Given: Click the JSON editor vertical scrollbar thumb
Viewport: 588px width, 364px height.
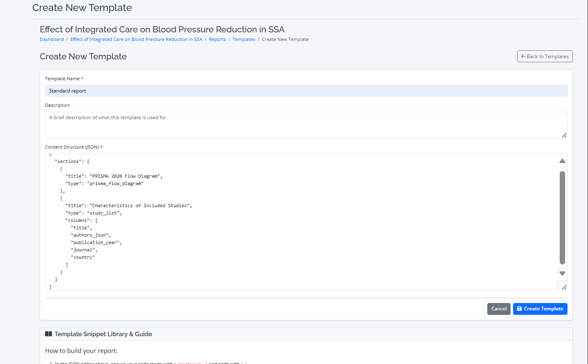Looking at the screenshot, I should coord(562,217).
